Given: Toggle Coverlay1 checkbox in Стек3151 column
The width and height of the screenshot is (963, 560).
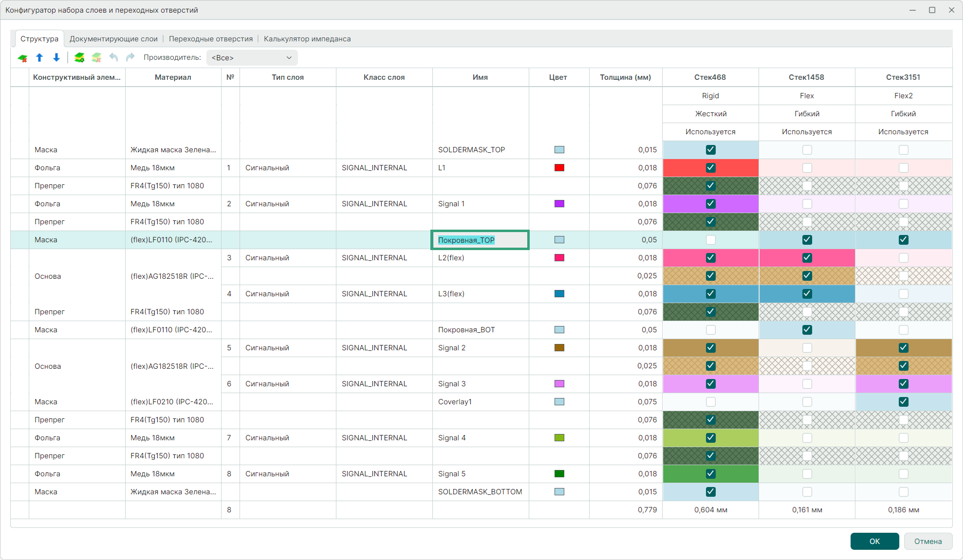Looking at the screenshot, I should click(x=903, y=402).
